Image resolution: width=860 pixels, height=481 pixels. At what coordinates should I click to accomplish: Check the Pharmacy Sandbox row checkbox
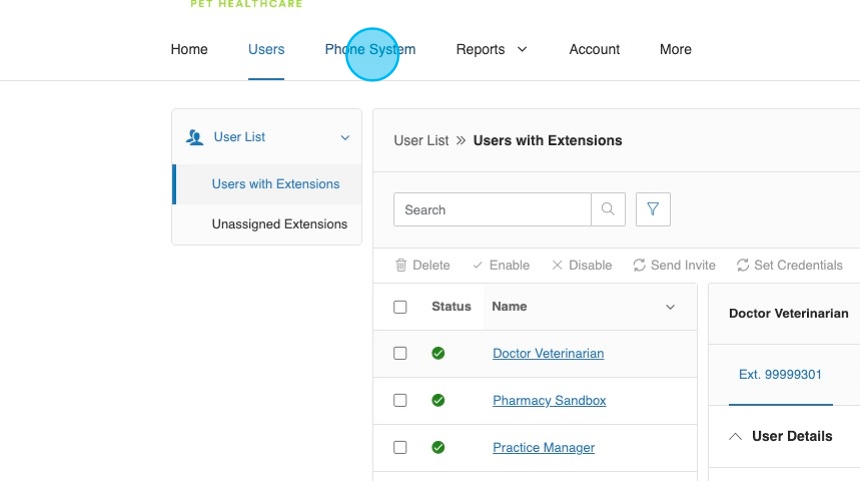tap(400, 400)
